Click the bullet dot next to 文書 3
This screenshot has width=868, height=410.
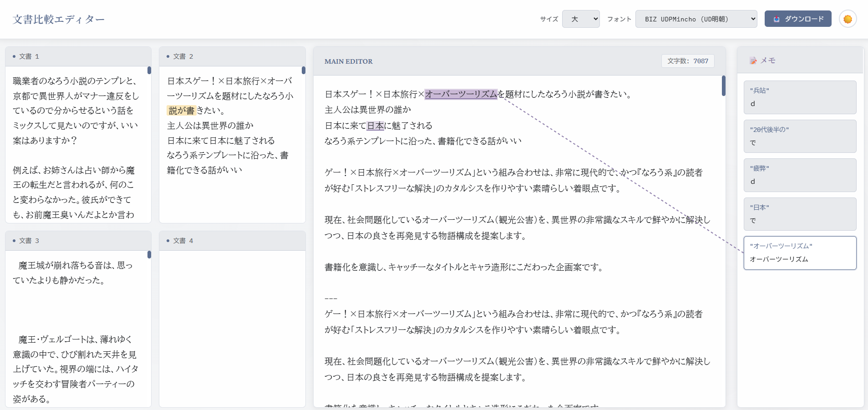point(14,241)
